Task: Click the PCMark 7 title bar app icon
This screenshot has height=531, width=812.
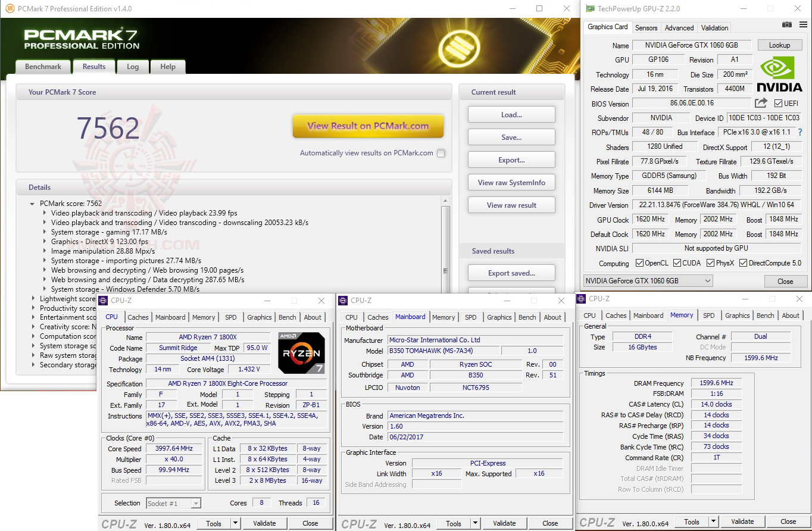Action: coord(10,9)
